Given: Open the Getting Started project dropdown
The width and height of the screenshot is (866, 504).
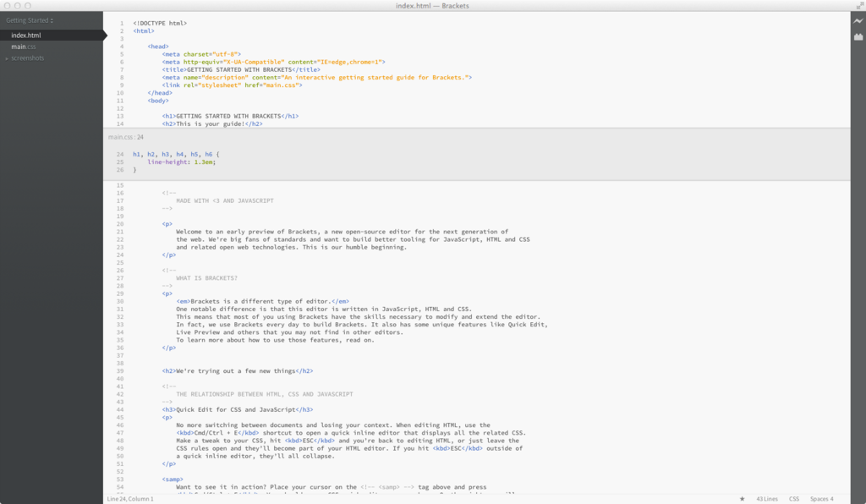Looking at the screenshot, I should [30, 20].
